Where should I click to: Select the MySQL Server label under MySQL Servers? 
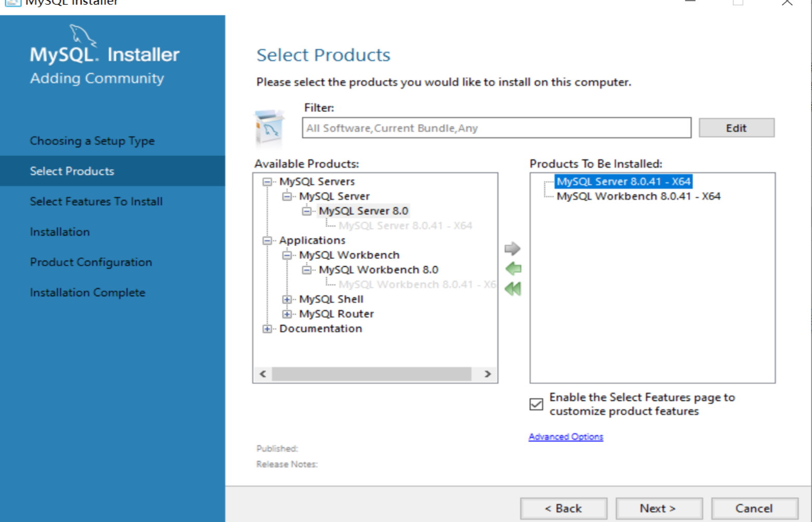coord(334,196)
